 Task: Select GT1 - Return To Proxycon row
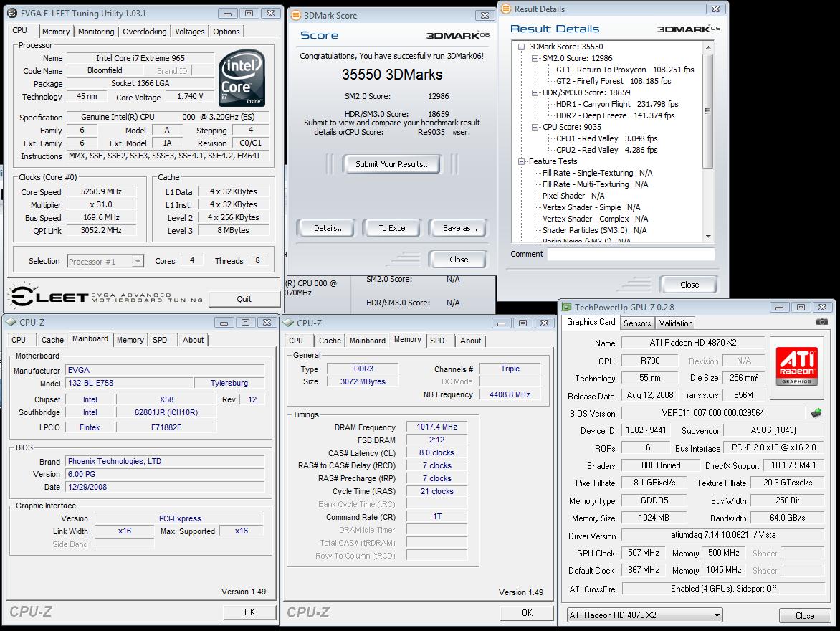pos(625,70)
